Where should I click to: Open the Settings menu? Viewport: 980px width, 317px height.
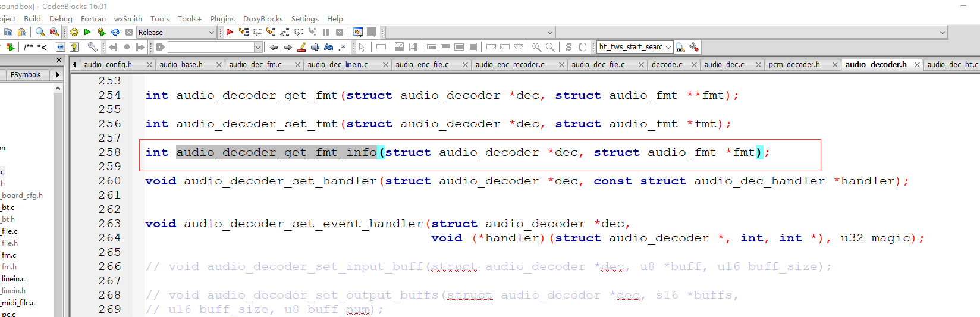(x=304, y=19)
